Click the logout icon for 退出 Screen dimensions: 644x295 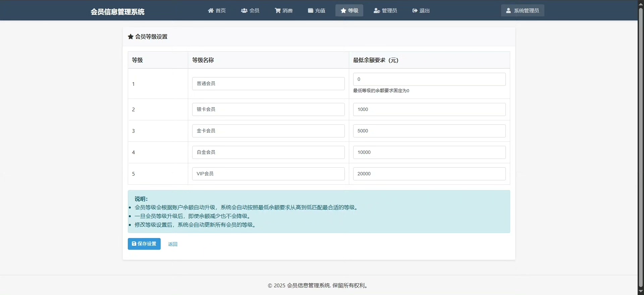pos(415,11)
